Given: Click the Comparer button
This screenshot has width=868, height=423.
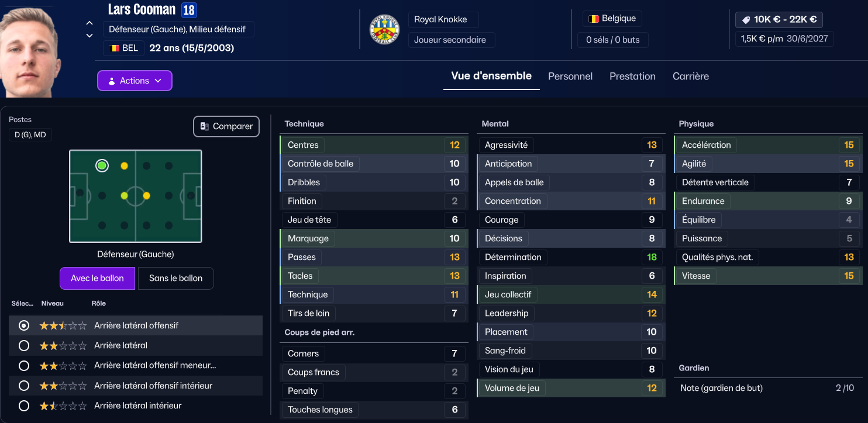Looking at the screenshot, I should [x=226, y=126].
